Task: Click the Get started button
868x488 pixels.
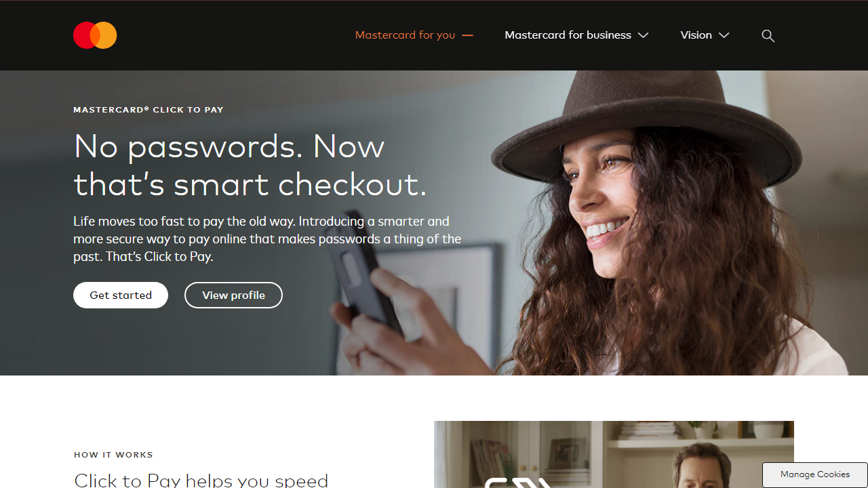Action: tap(121, 295)
